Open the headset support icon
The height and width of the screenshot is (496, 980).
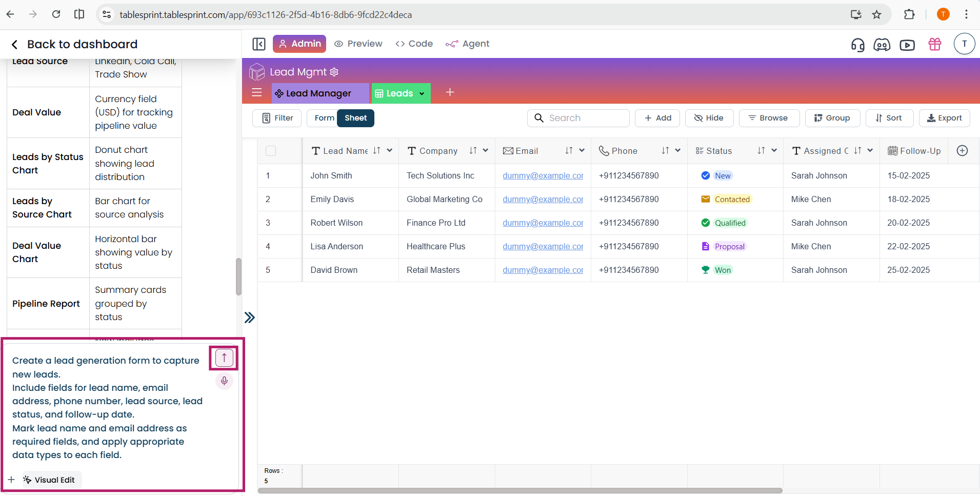tap(857, 45)
